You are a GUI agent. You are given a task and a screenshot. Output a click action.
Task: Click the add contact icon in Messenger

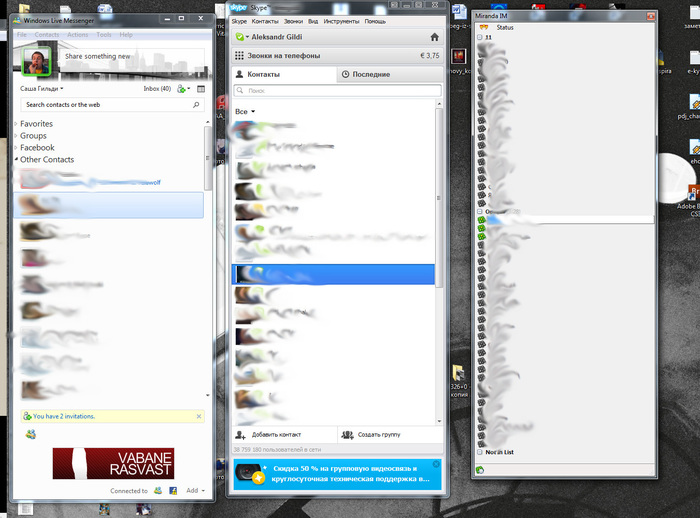click(x=183, y=89)
